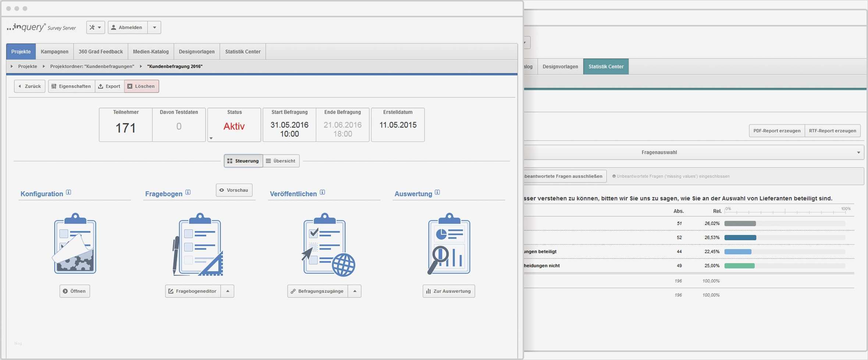
Task: Click the inquery Survey Server logo
Action: 42,28
